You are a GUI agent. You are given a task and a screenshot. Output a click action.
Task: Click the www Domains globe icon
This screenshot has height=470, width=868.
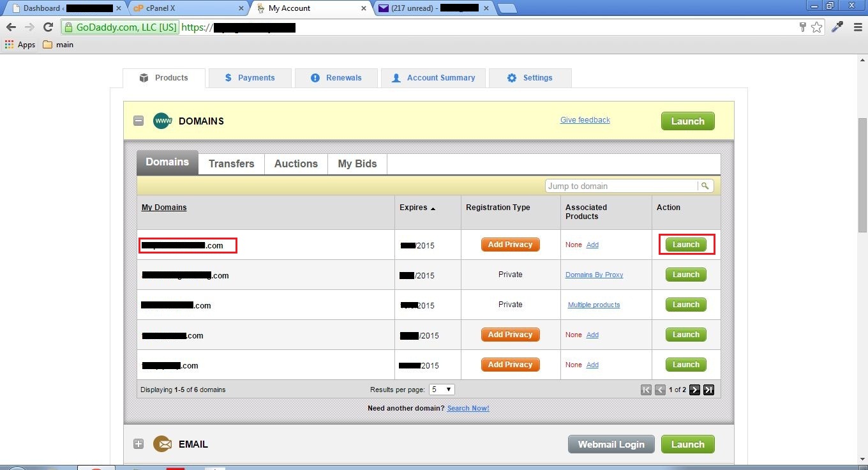[163, 121]
